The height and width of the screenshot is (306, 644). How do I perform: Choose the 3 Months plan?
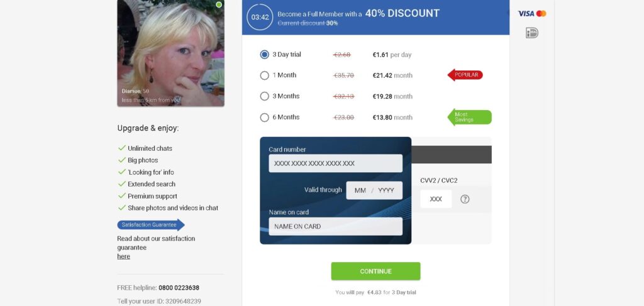(x=265, y=96)
